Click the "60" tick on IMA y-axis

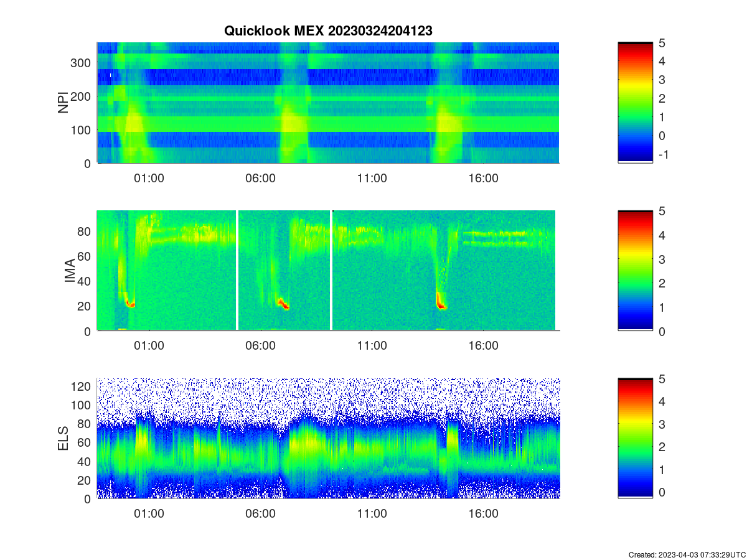pos(85,256)
